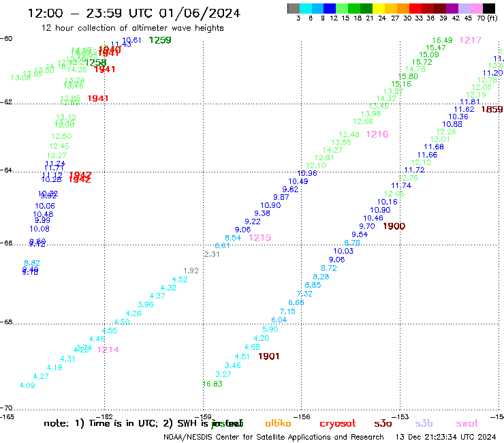Screen dimensions: 504x443
Task: Click the wave height value '10.88'
Action: pos(452,124)
